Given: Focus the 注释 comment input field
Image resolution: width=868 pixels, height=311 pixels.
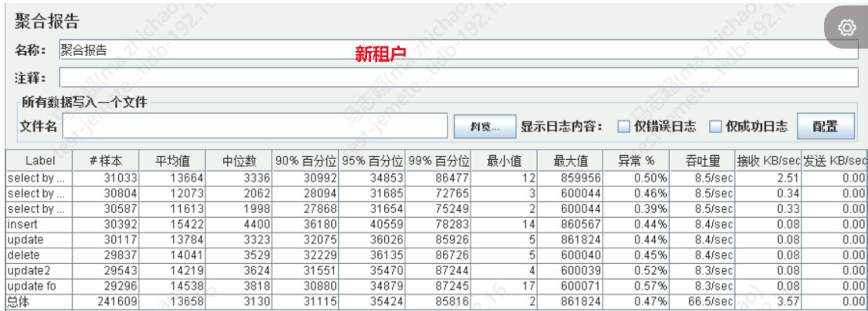Looking at the screenshot, I should 459,78.
